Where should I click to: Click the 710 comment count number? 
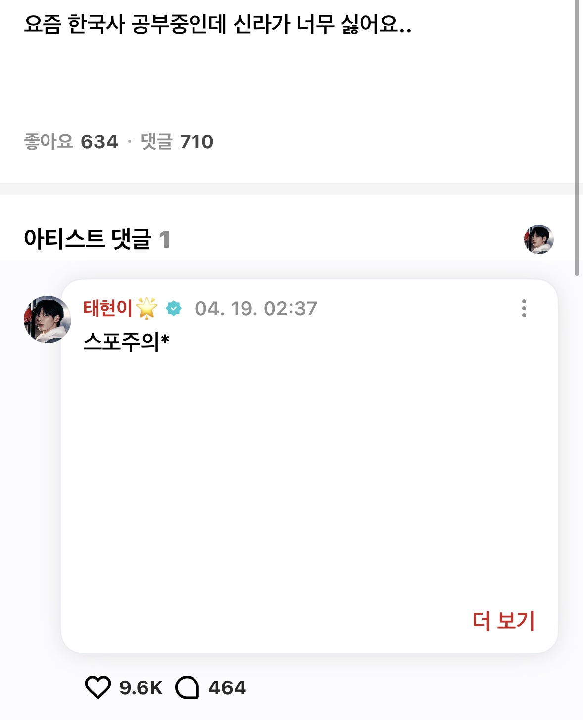point(196,142)
